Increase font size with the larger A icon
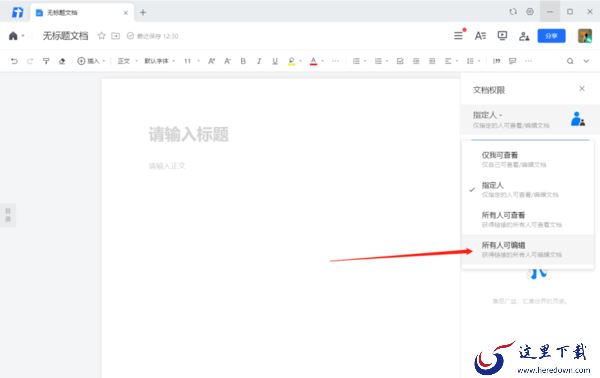The width and height of the screenshot is (600, 378). point(212,61)
